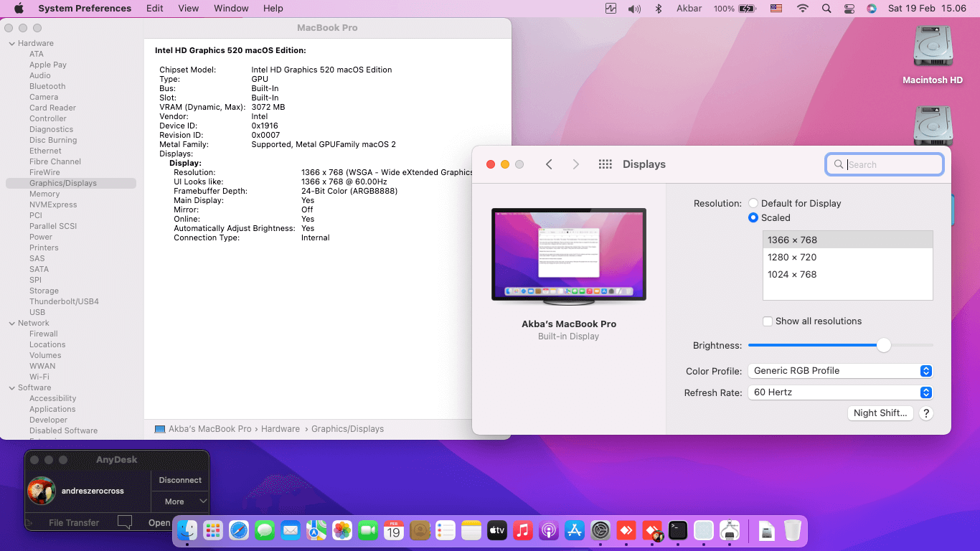Go back in the Displays preferences toolbar
Screen dimensions: 980x551
click(x=549, y=164)
